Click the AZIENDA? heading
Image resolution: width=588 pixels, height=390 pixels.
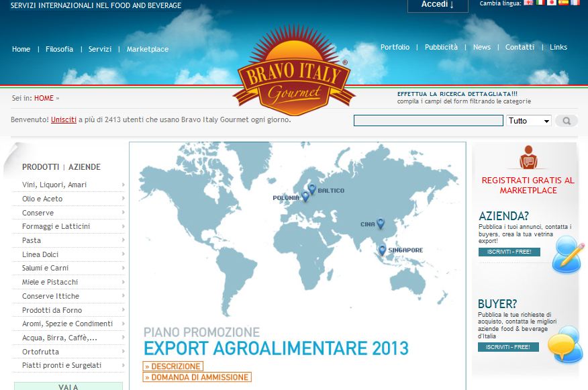click(x=503, y=216)
